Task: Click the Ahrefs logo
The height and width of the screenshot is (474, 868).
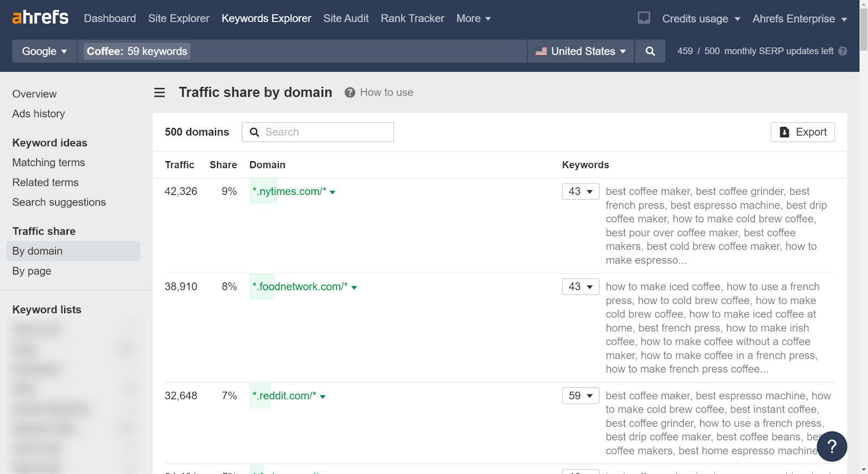Action: (x=40, y=18)
